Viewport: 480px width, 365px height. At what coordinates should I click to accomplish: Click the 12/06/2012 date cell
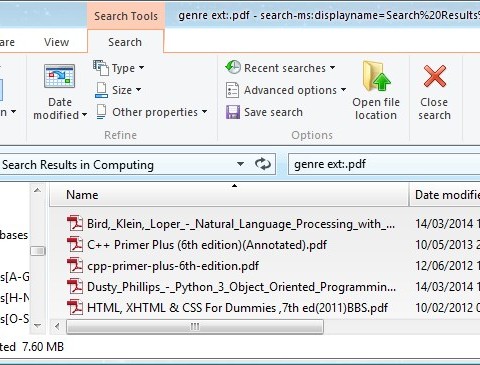(447, 266)
